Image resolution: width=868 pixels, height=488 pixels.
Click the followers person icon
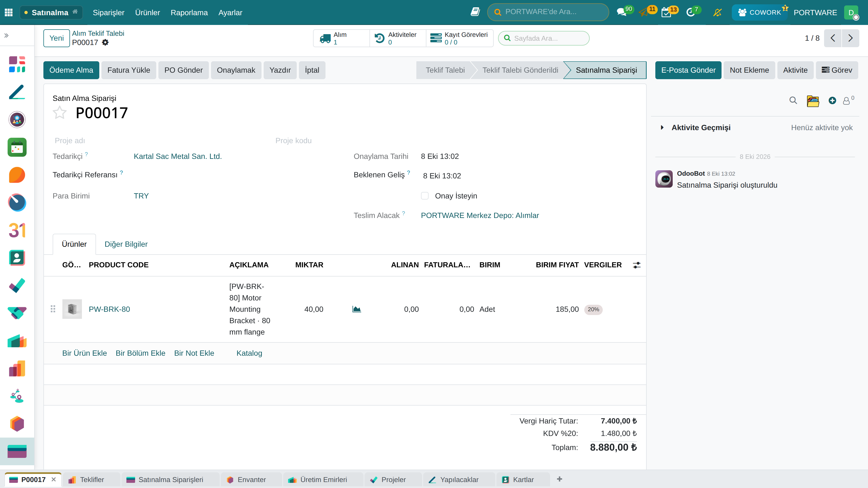coord(846,101)
